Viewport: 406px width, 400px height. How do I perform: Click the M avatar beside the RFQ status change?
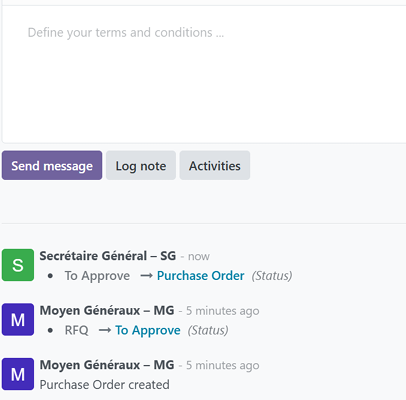(18, 319)
